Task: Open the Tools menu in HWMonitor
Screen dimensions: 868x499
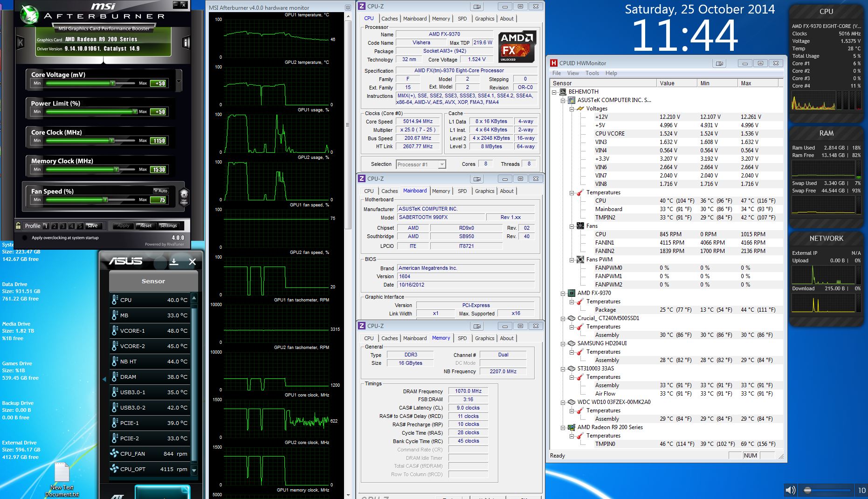Action: pos(592,73)
